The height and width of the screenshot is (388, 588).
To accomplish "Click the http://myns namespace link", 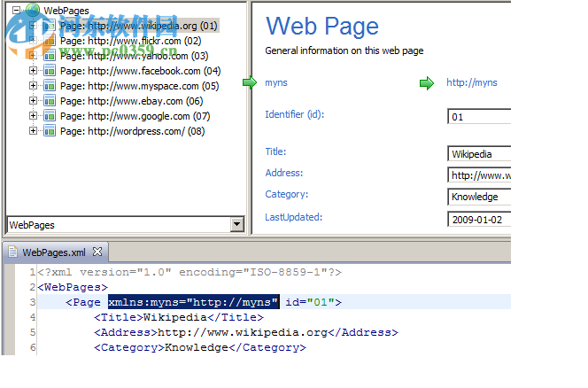I will 471,82.
